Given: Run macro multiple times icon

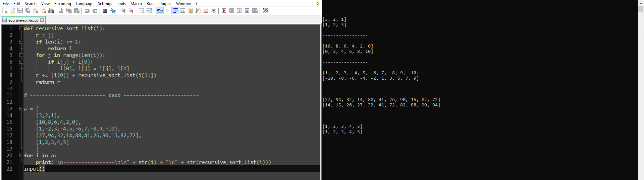Looking at the screenshot, I should tap(247, 11).
